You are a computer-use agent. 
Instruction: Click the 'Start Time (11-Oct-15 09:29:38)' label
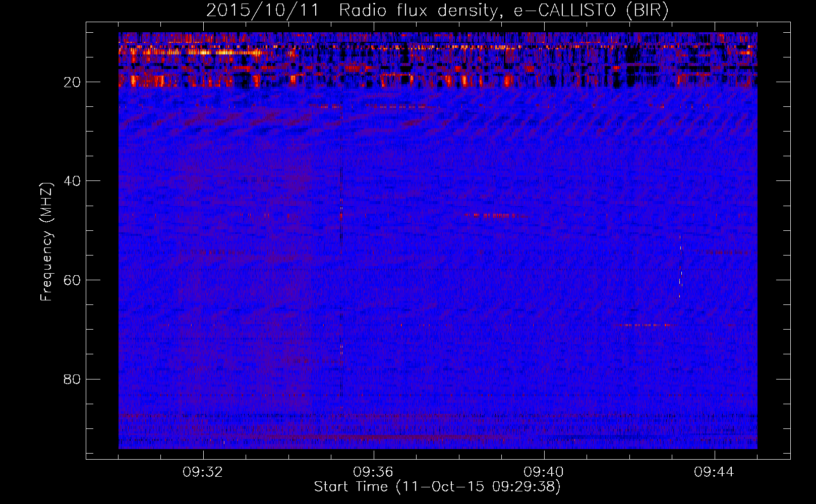(x=437, y=487)
